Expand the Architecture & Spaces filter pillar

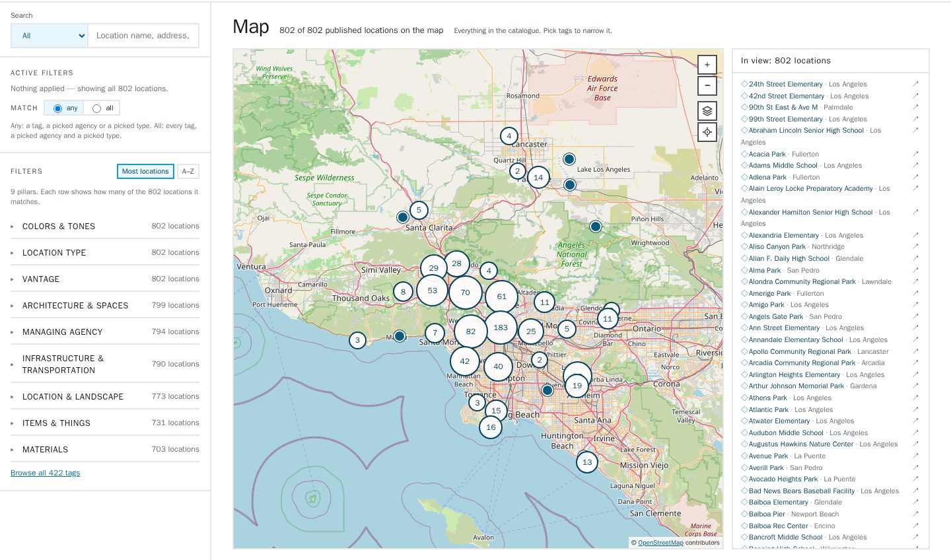pos(105,305)
